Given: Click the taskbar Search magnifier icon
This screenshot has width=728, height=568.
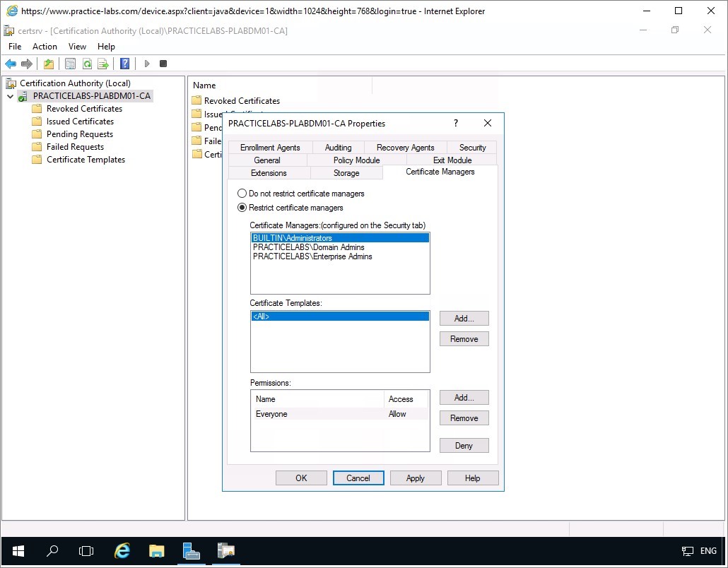Looking at the screenshot, I should click(x=52, y=551).
